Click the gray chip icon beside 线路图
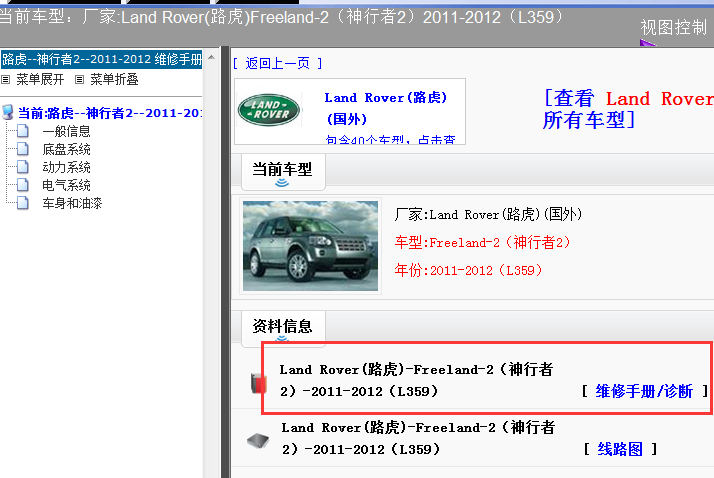Viewport: 714px width, 478px height. (258, 440)
